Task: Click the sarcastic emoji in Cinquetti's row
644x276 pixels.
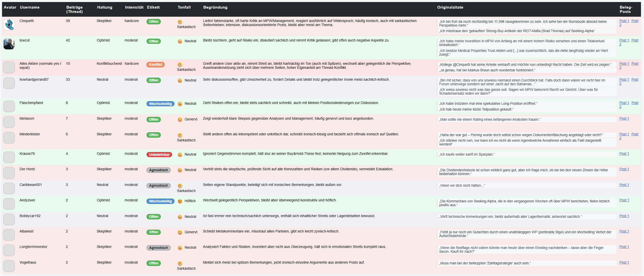Action: point(180,22)
